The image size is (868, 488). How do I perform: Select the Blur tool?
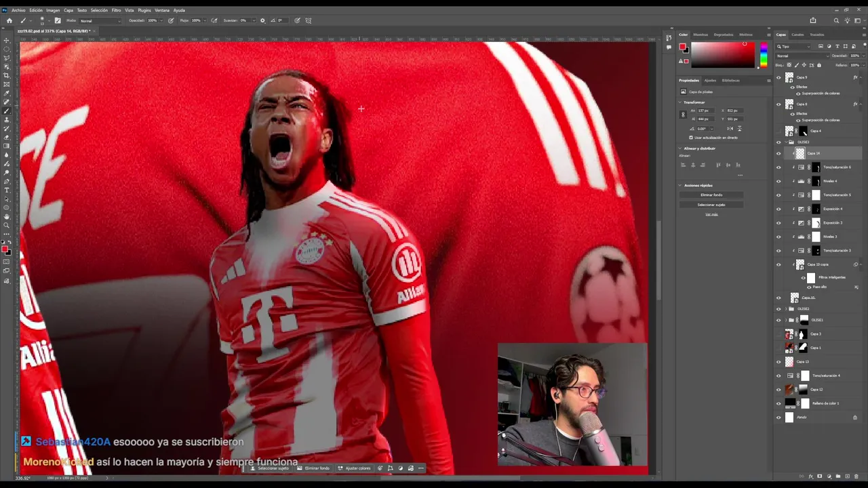7,155
